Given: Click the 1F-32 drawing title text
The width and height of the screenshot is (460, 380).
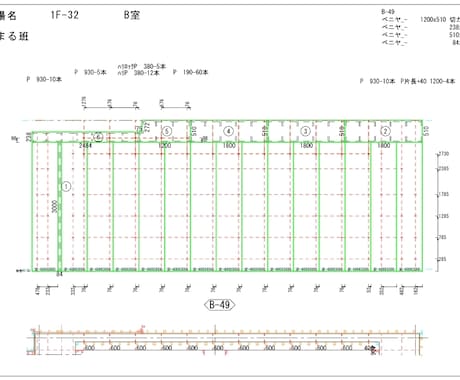Looking at the screenshot, I should [x=65, y=15].
